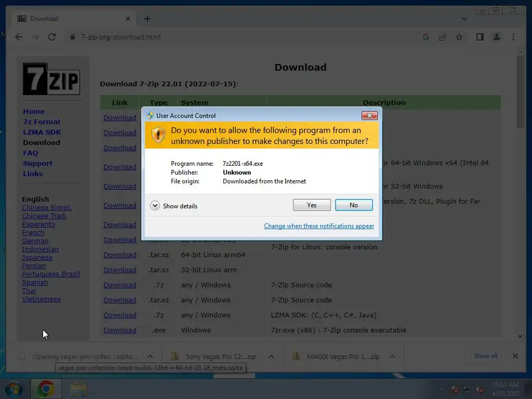Switch language to French

pos(33,232)
